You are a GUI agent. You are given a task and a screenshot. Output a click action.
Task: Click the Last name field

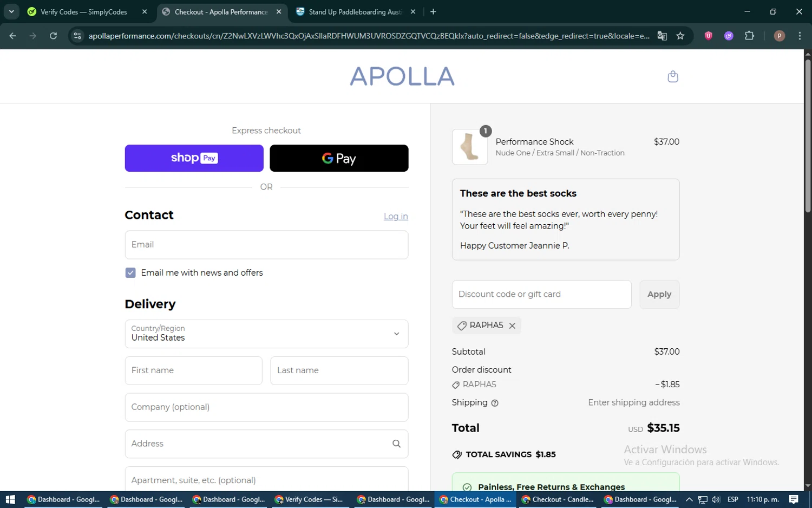[339, 370]
